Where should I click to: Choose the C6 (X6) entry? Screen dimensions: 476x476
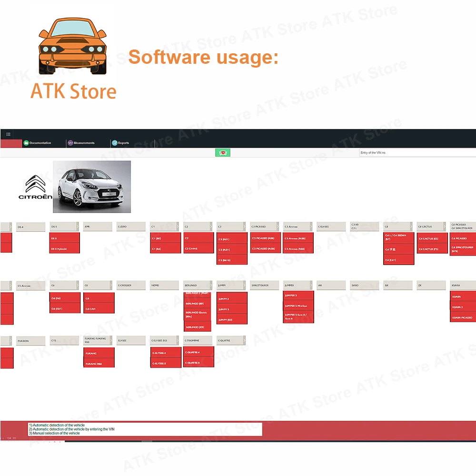click(x=65, y=298)
